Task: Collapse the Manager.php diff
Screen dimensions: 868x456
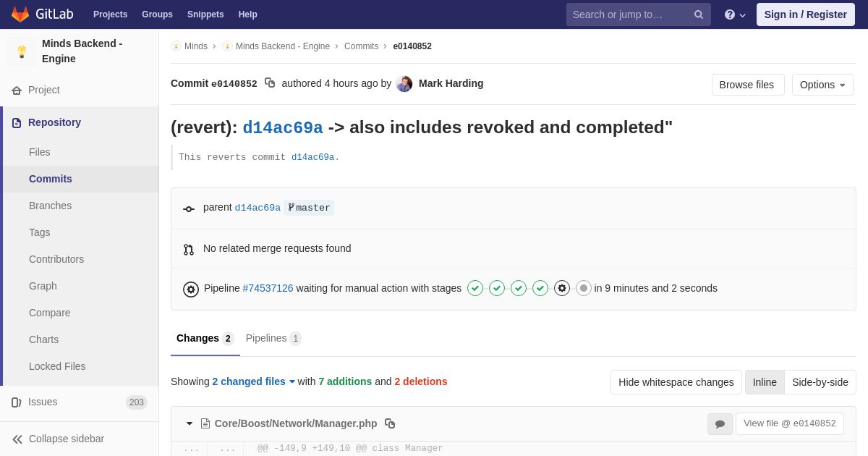Action: (190, 423)
